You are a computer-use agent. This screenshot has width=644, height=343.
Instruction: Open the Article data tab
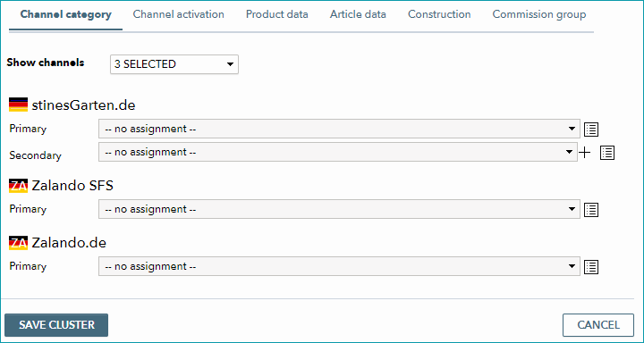[358, 14]
